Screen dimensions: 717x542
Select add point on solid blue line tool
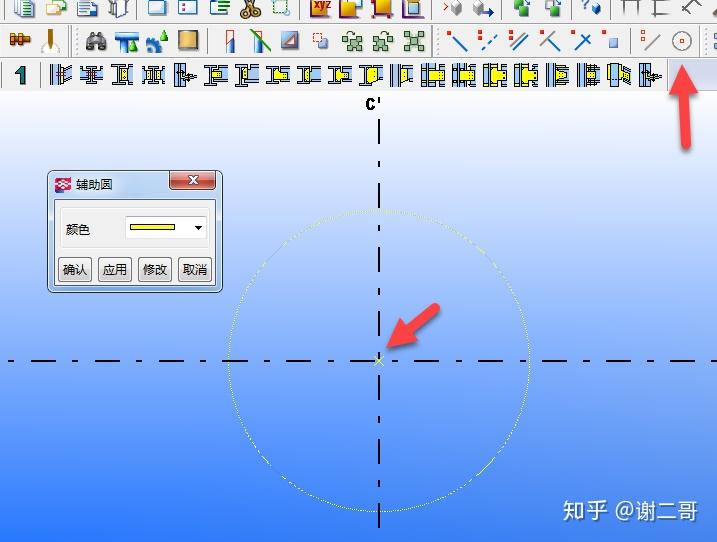click(457, 41)
